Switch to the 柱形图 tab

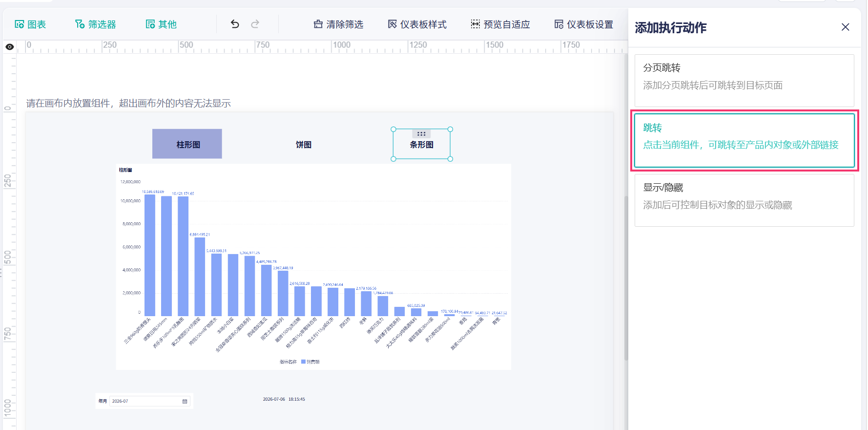[187, 144]
